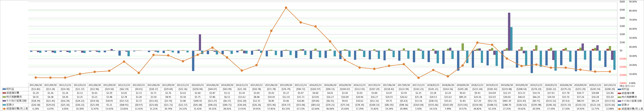Select ratio cell 5.92%
The image size is (644, 111).
coord(418,109)
